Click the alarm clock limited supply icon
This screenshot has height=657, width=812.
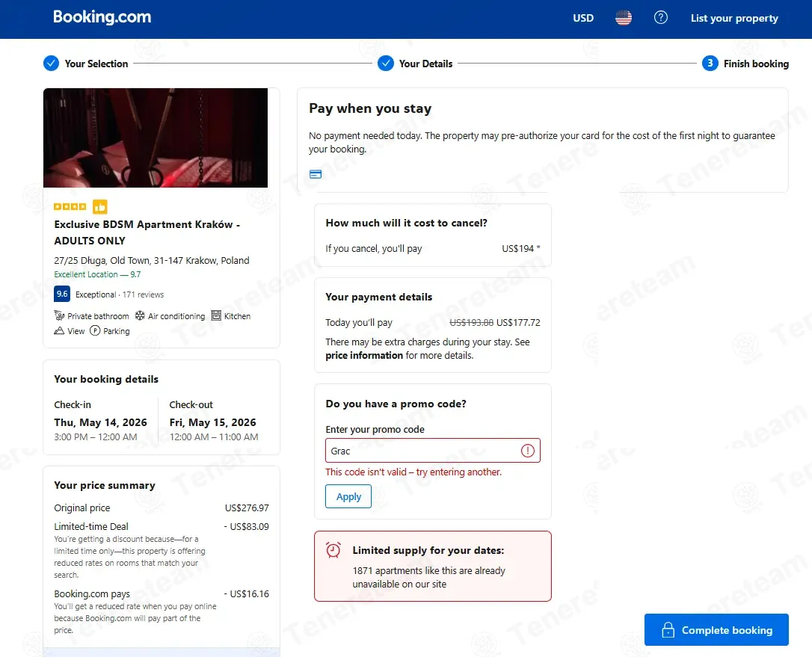coord(333,550)
